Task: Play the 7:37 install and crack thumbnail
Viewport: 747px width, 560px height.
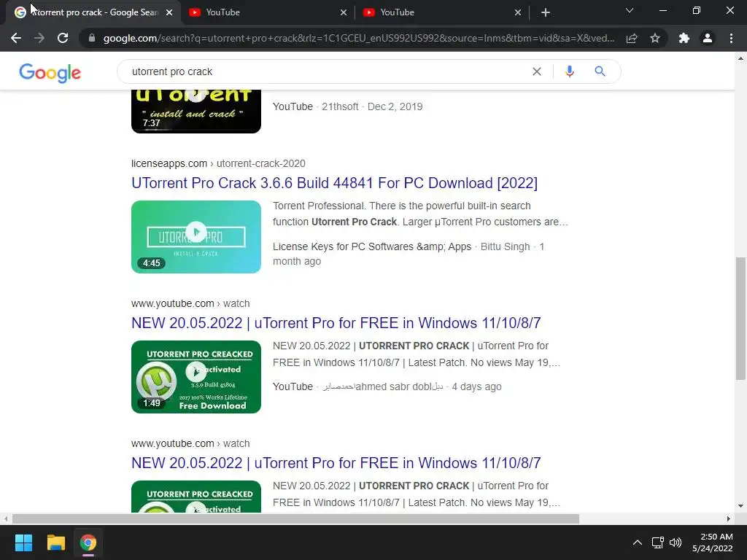Action: (196, 112)
